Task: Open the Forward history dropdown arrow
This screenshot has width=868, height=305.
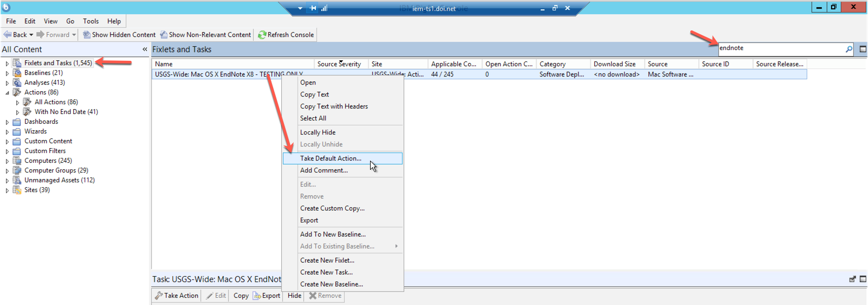Action: pyautogui.click(x=74, y=35)
